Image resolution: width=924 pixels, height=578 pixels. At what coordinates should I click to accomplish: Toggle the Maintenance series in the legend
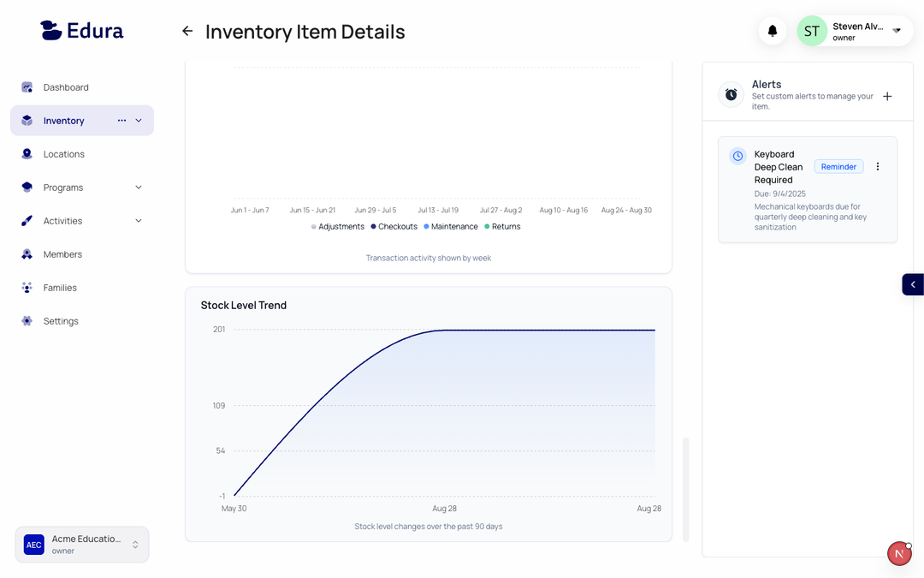point(451,226)
